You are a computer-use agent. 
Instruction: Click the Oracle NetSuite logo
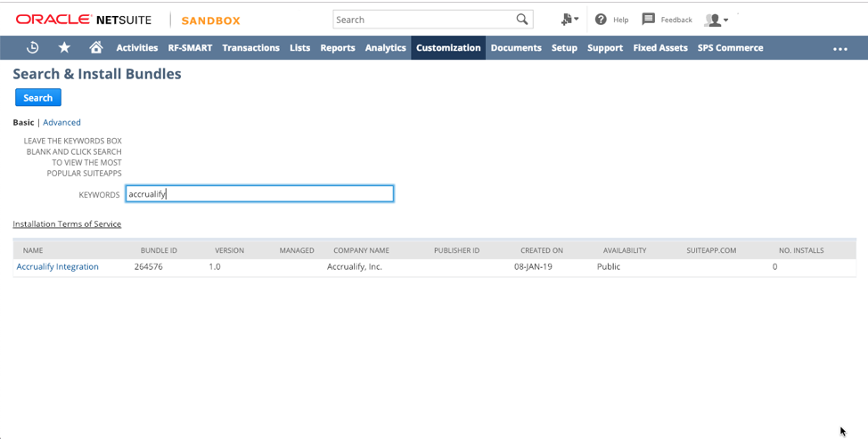click(84, 20)
